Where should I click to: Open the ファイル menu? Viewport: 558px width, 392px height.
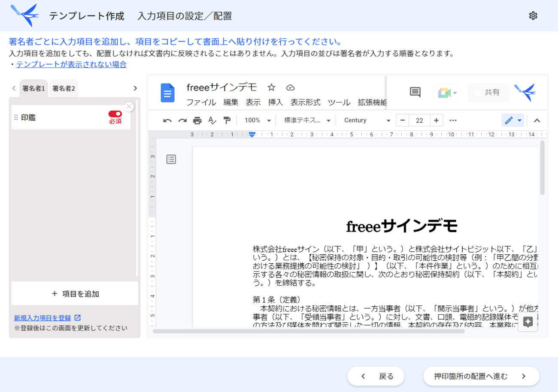[201, 103]
